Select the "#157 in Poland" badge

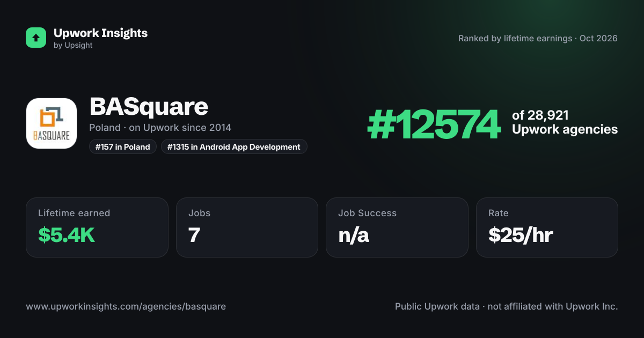coord(123,146)
